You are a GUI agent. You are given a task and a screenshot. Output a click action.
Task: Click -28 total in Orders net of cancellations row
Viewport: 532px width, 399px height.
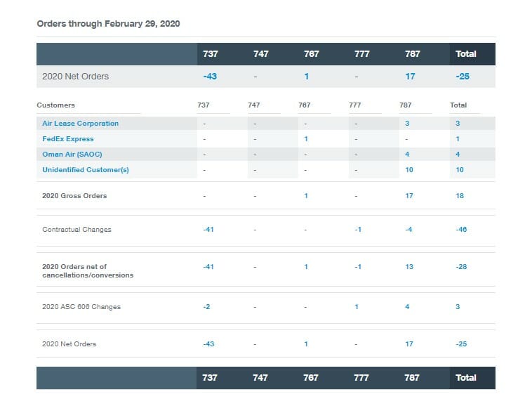point(461,267)
